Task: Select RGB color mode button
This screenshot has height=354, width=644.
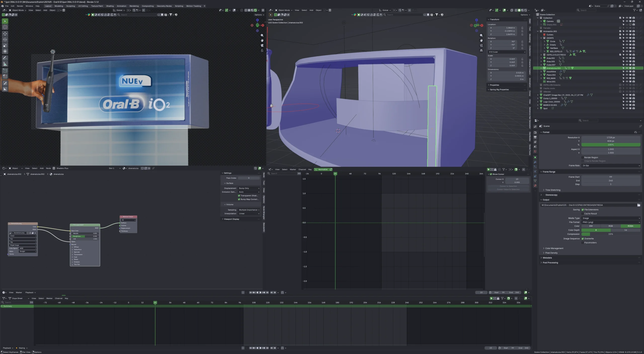Action: 611,226
